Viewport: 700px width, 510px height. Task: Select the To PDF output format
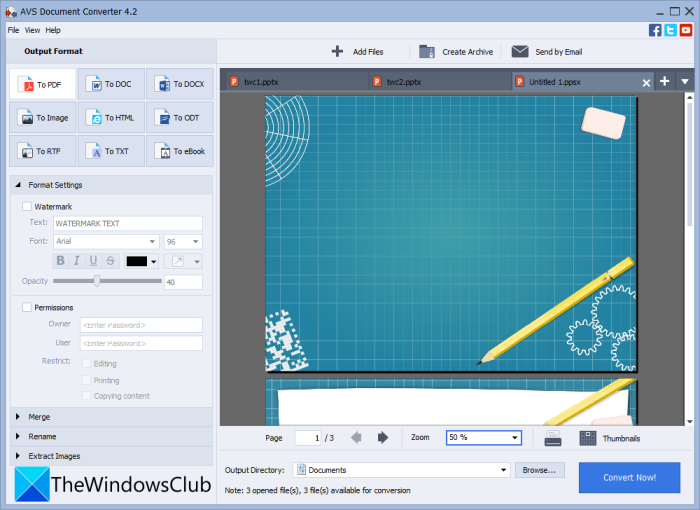43,84
